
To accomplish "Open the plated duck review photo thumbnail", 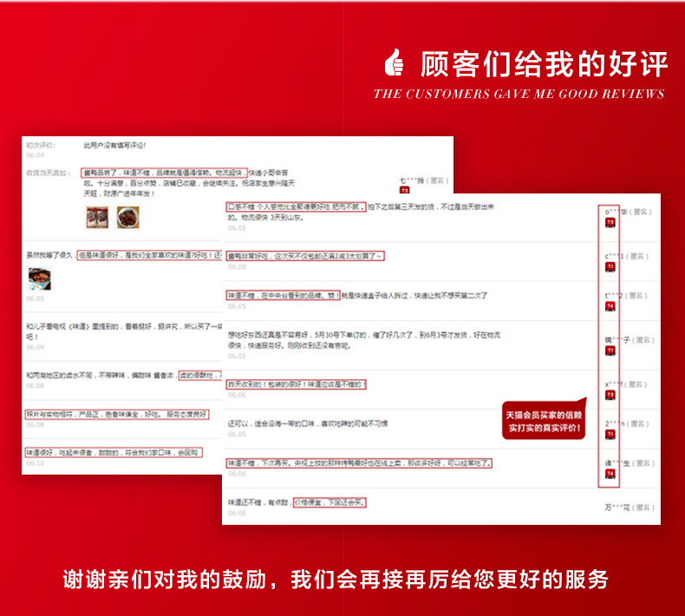I will [x=128, y=217].
